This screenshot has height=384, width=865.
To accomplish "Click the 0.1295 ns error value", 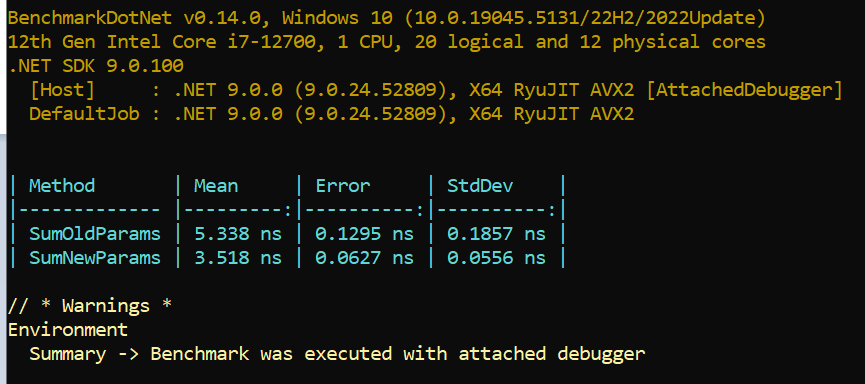I will point(364,234).
